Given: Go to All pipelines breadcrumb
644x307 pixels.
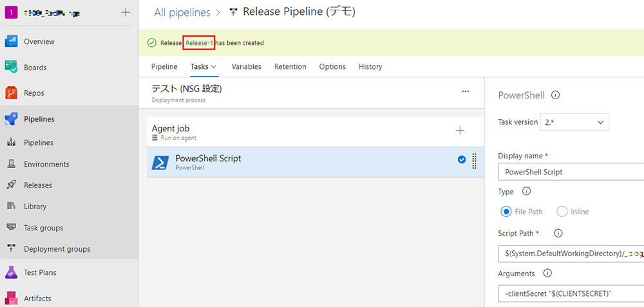Looking at the screenshot, I should click(x=182, y=13).
